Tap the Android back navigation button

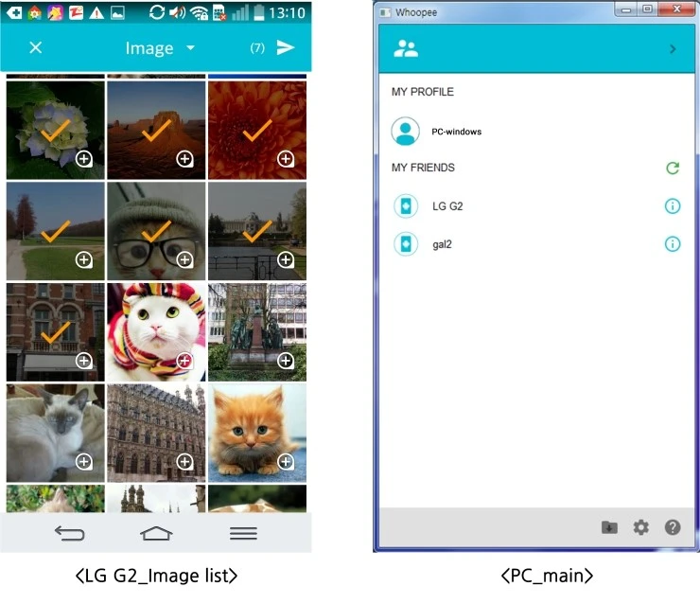[x=69, y=533]
